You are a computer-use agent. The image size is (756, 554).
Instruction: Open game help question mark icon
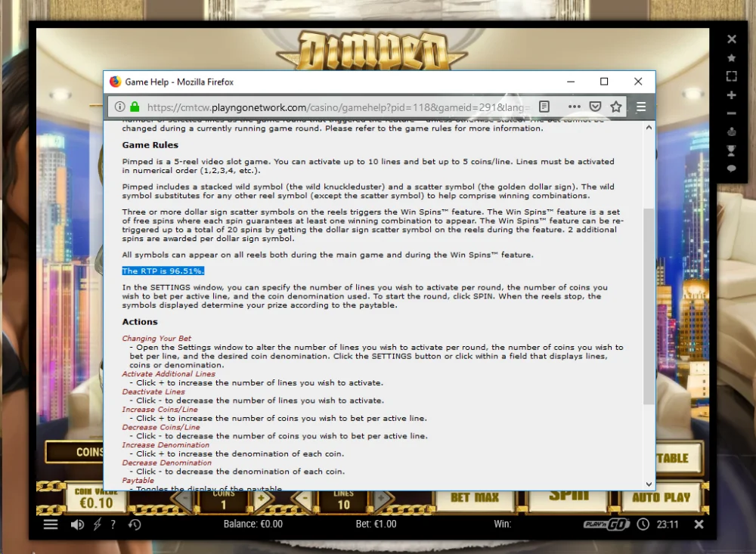coord(113,524)
